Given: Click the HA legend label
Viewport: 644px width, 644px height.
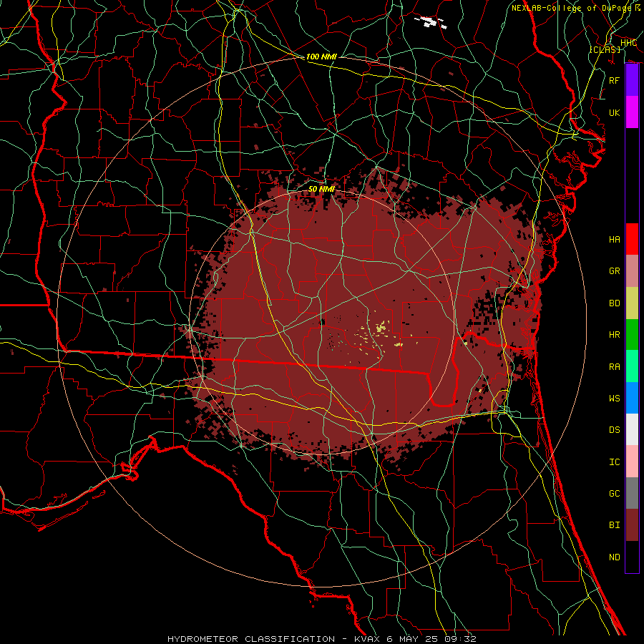Looking at the screenshot, I should 615,240.
